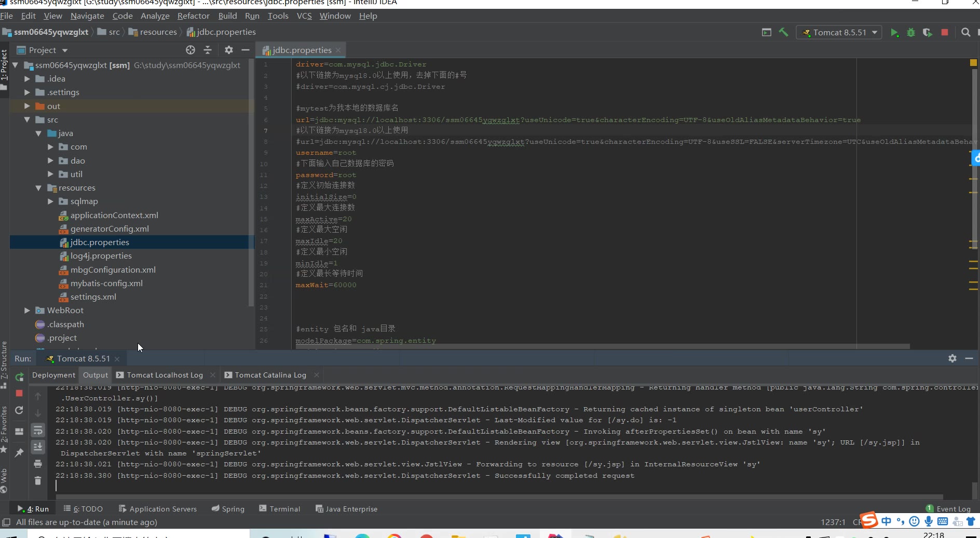The image size is (980, 538).
Task: Rerun Tomcat using the Run panel rerun icon
Action: (19, 376)
